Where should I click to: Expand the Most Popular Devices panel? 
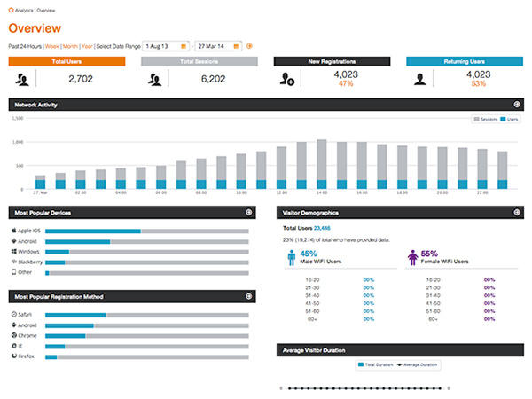pyautogui.click(x=249, y=213)
